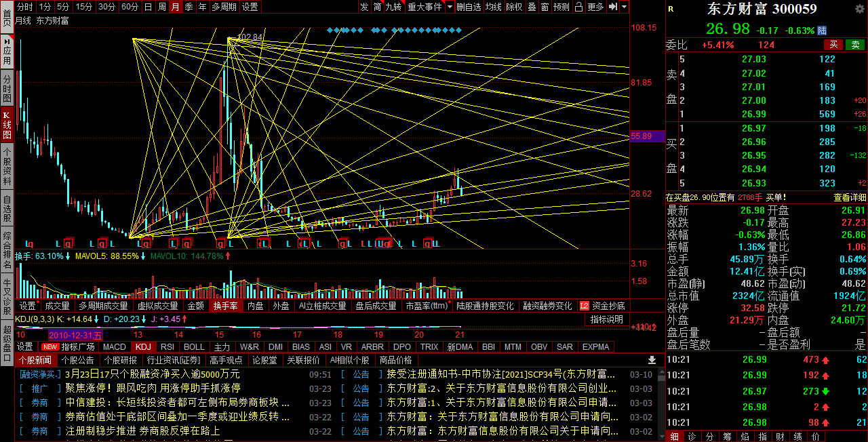Open the 个股研报 research tab

click(x=120, y=360)
